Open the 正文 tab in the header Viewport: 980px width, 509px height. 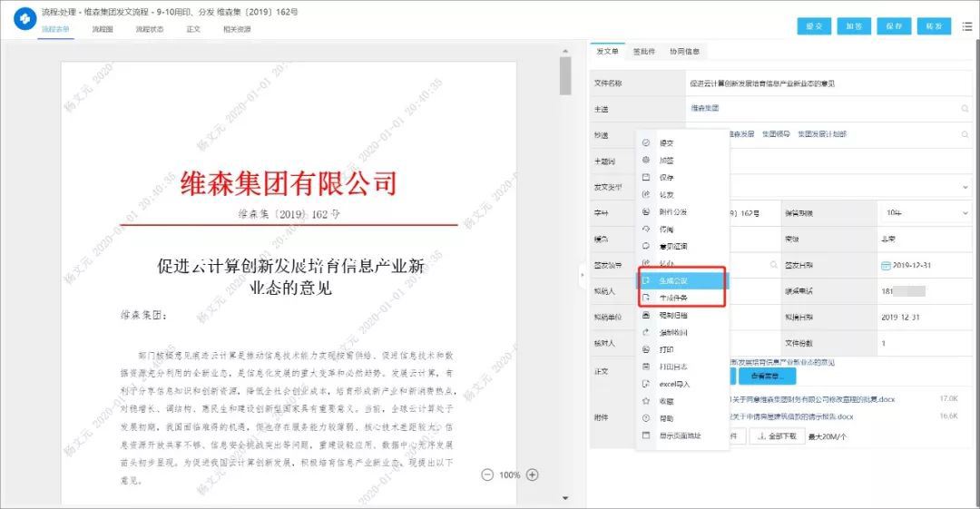click(193, 29)
